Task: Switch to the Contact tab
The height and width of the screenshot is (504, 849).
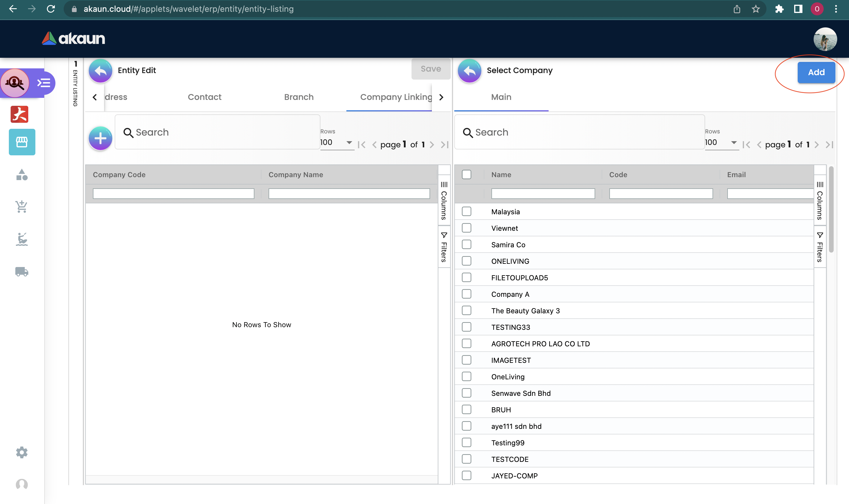Action: pos(205,97)
